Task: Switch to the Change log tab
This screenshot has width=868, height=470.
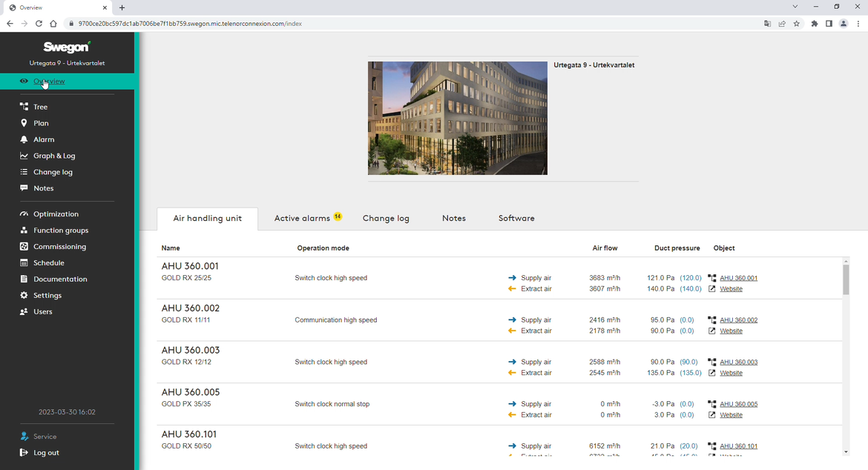Action: pos(386,219)
